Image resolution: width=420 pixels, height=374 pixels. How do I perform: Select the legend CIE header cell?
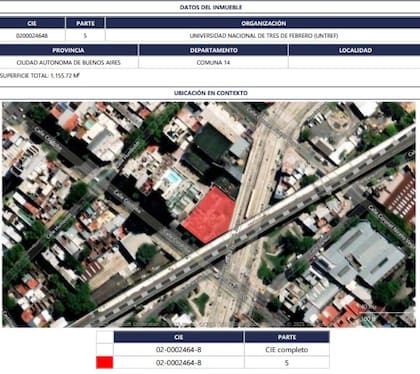point(179,337)
